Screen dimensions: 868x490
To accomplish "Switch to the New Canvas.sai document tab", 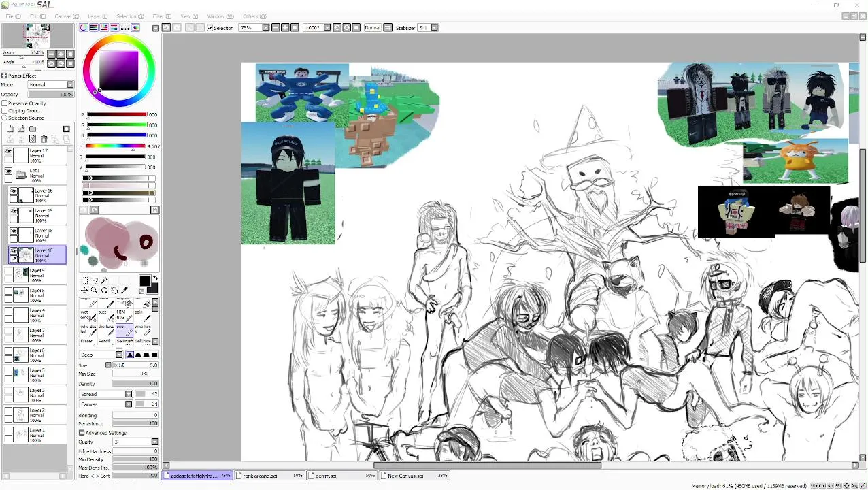I will click(x=415, y=476).
